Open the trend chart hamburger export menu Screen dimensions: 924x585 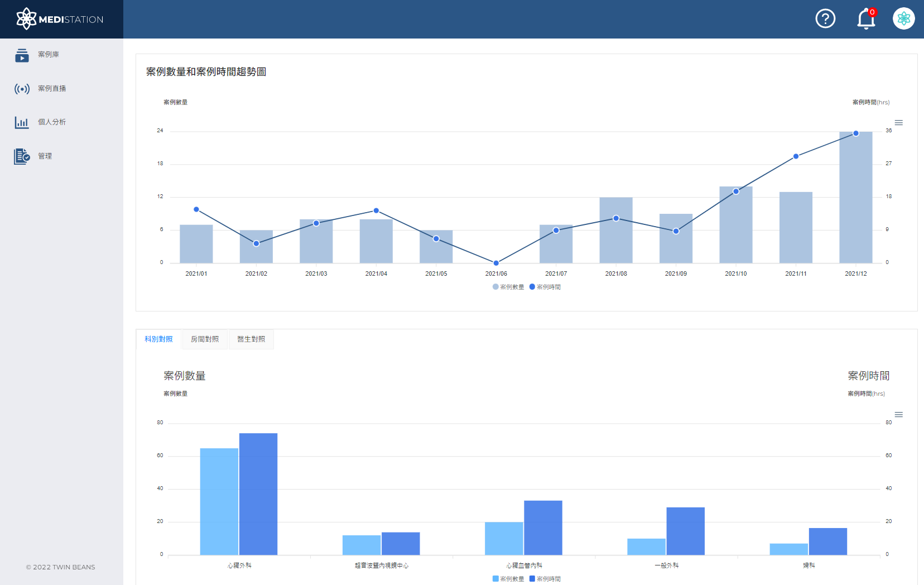tap(898, 123)
